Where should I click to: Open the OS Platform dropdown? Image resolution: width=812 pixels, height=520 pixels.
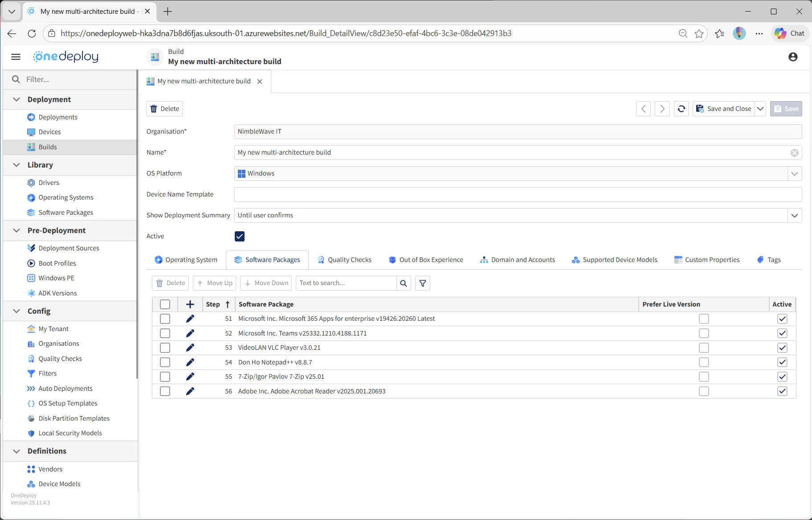click(x=794, y=174)
